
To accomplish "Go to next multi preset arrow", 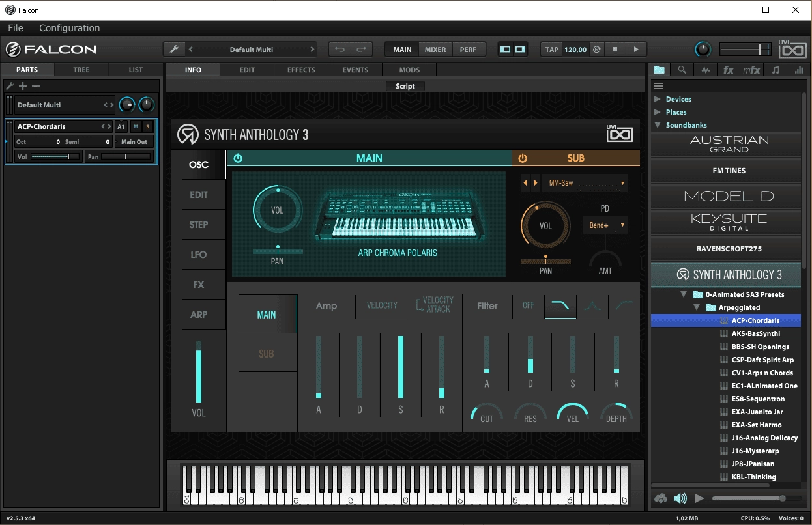I will [312, 50].
